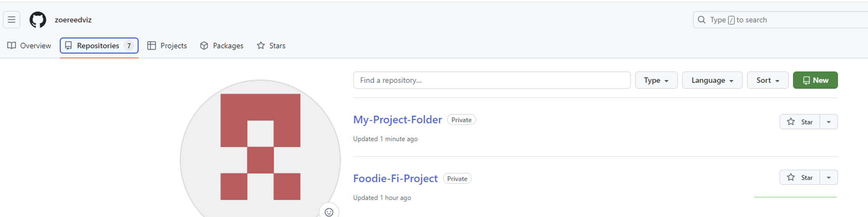Image resolution: width=868 pixels, height=217 pixels.
Task: Click the emoji status smiley icon
Action: [x=329, y=212]
